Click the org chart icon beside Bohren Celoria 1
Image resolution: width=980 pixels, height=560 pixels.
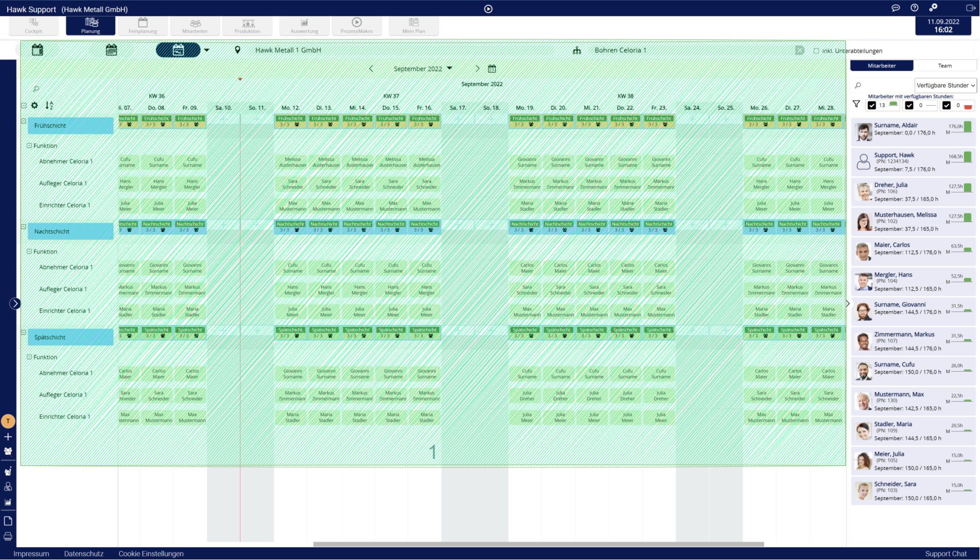[577, 51]
